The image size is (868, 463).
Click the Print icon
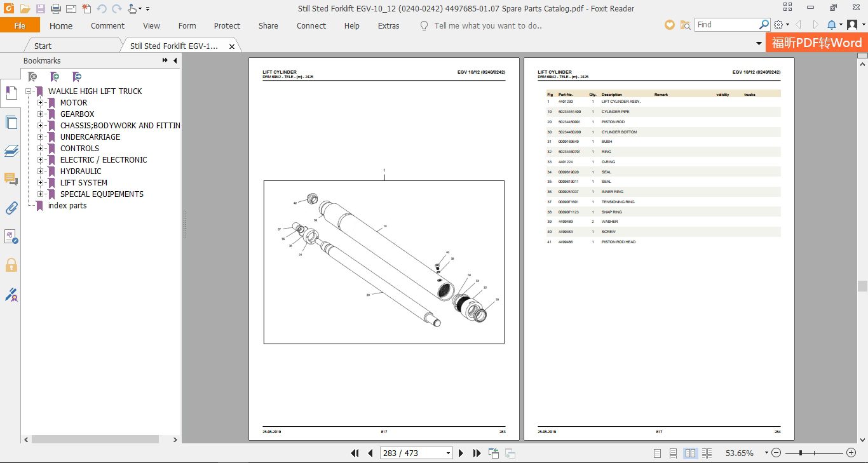click(x=56, y=9)
